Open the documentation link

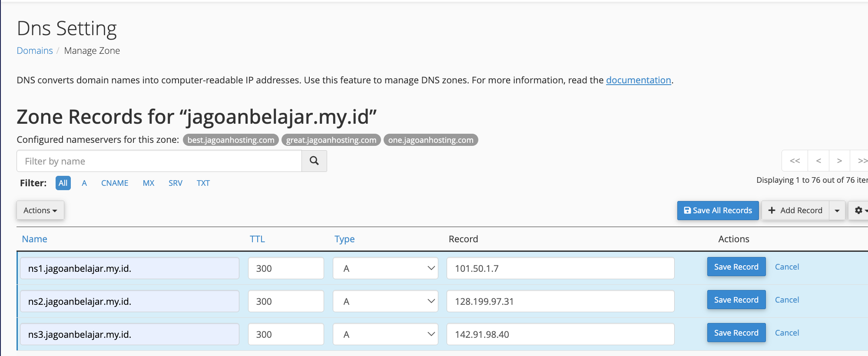pyautogui.click(x=638, y=80)
